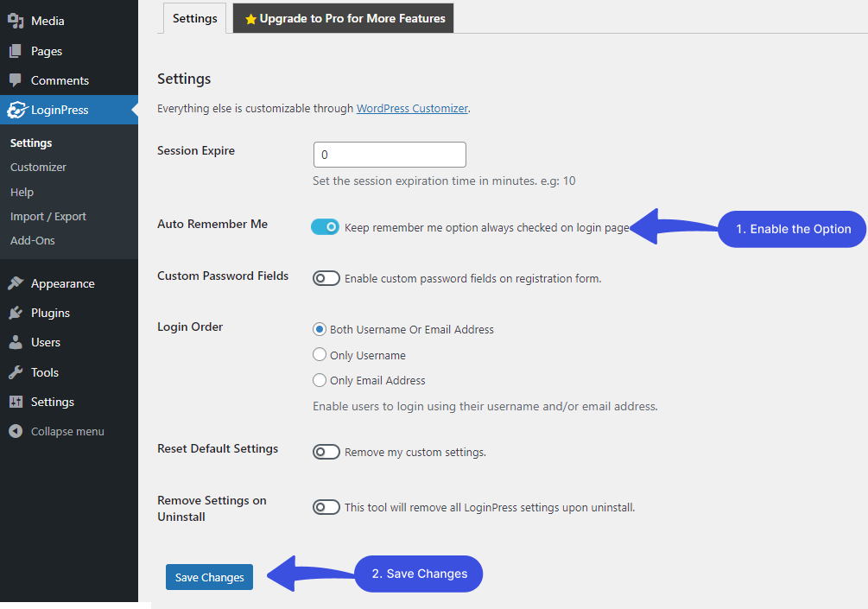Screen dimensions: 868x609
Task: Go to Pages menu label
Action: [47, 51]
